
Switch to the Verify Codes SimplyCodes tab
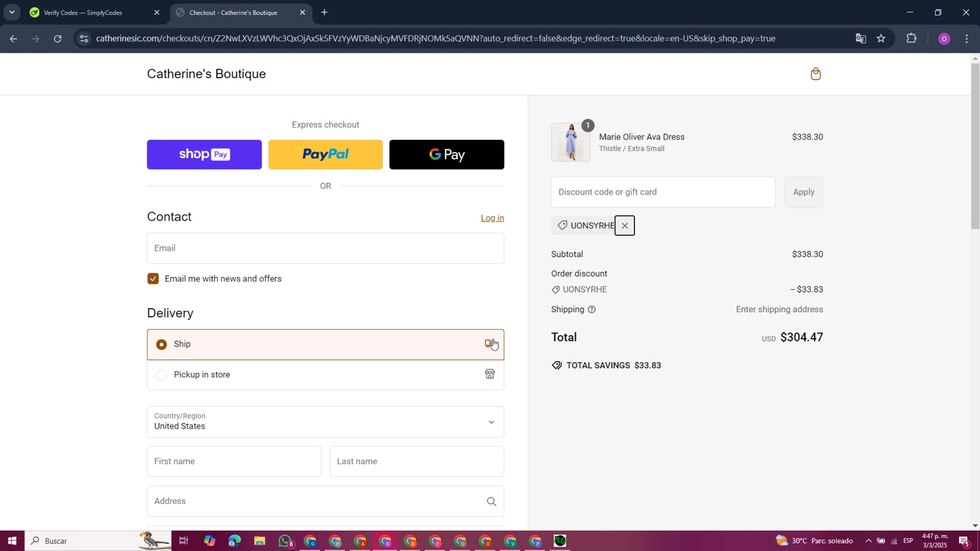point(95,12)
